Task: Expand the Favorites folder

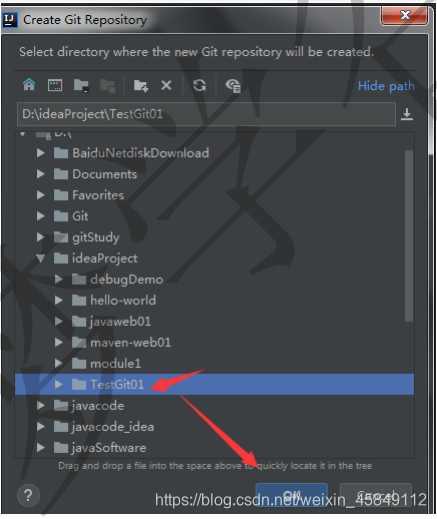Action: click(x=41, y=195)
